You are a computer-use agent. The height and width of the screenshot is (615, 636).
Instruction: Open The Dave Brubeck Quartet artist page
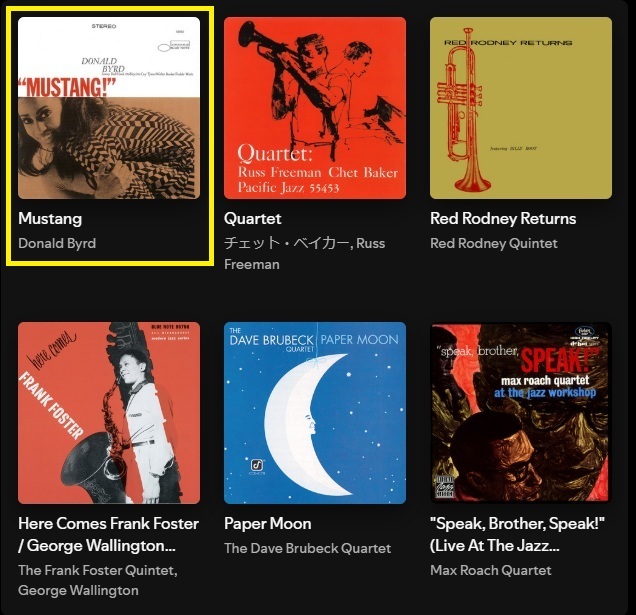307,548
